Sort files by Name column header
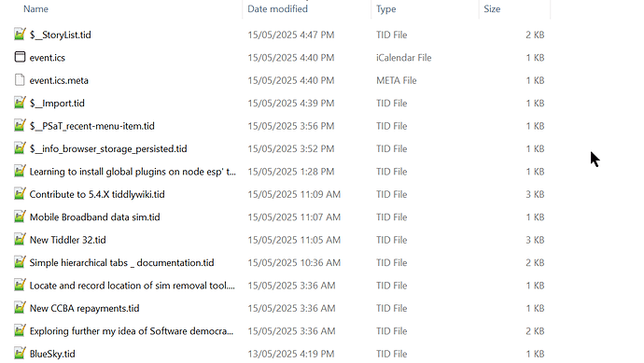The width and height of the screenshot is (644, 363). pos(35,9)
